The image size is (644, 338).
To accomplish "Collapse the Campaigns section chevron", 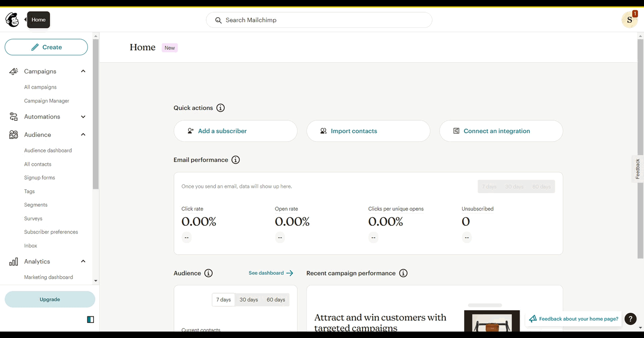I will point(83,71).
